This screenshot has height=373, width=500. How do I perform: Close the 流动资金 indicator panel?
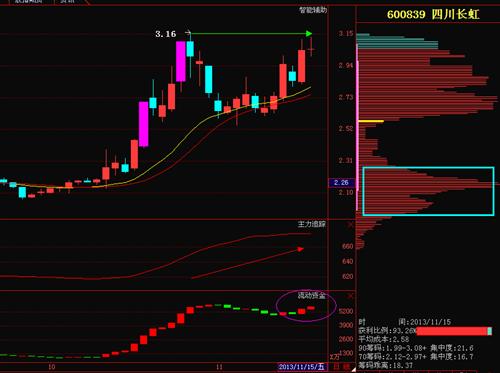coord(350,296)
